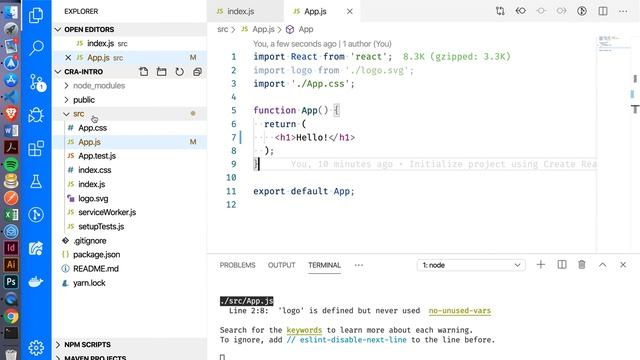Open Illustrator from the macOS dock

(11, 264)
